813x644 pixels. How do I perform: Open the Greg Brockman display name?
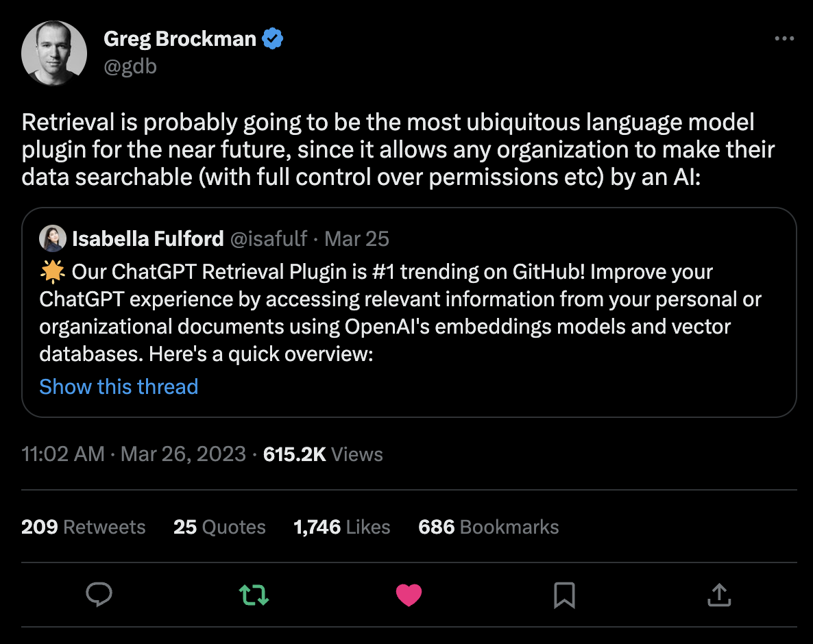tap(180, 39)
